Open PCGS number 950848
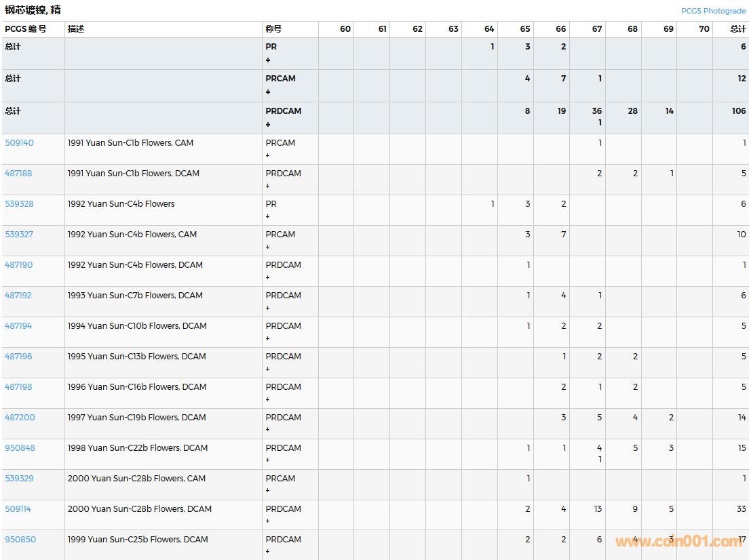 click(x=20, y=448)
